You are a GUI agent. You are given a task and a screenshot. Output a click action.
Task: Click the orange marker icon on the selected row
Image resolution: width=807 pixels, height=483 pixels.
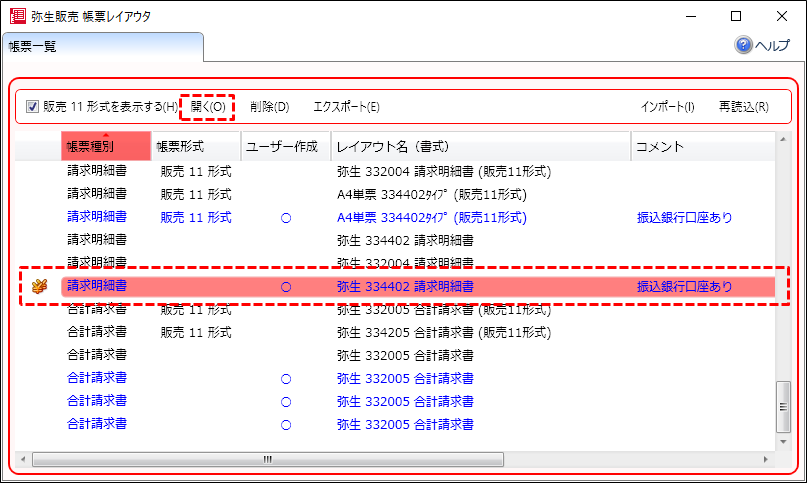tap(40, 286)
